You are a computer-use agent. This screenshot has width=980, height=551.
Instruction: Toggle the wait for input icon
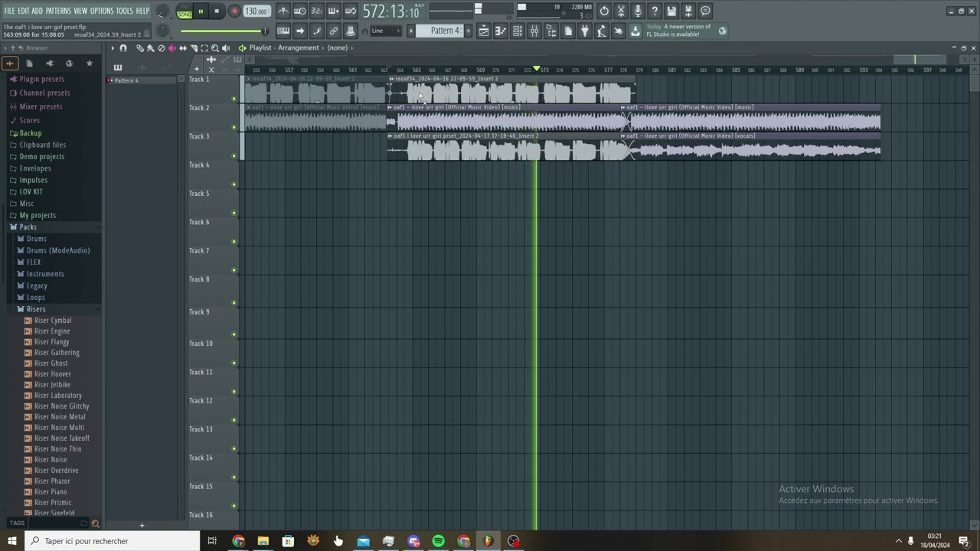click(300, 11)
